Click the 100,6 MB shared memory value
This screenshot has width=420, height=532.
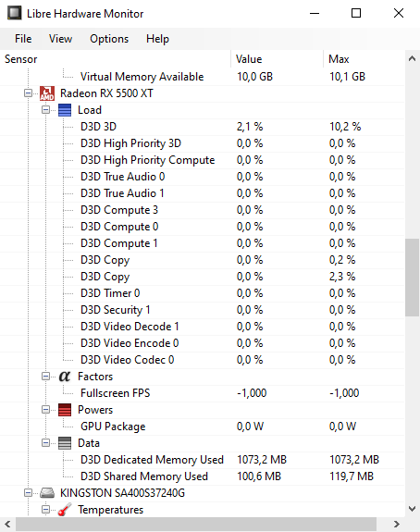pyautogui.click(x=259, y=476)
